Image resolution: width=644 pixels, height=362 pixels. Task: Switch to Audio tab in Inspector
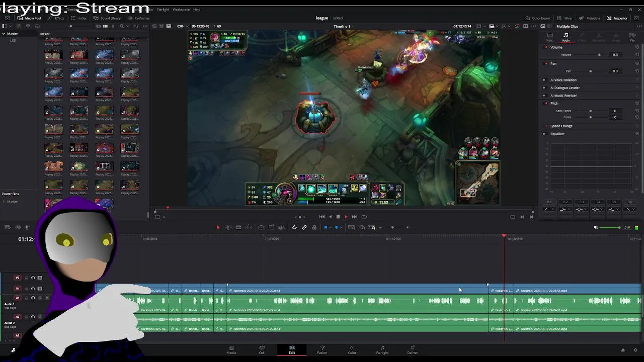[566, 37]
